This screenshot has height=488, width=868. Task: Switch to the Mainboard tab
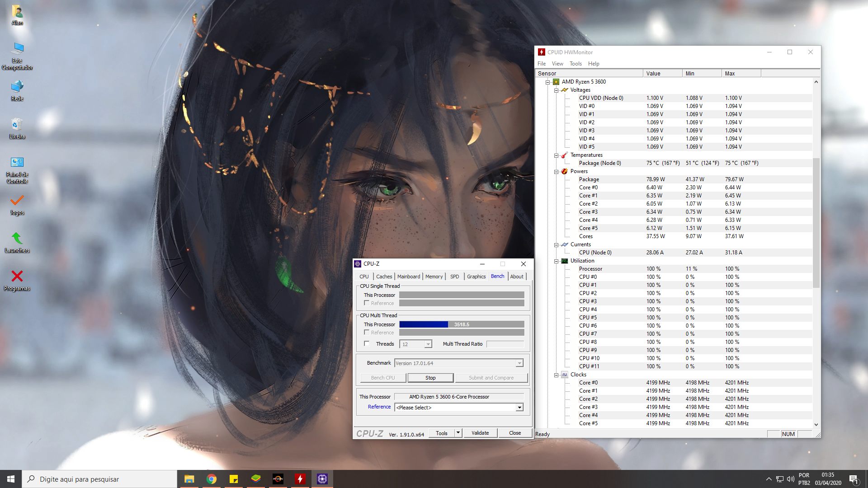pos(409,277)
